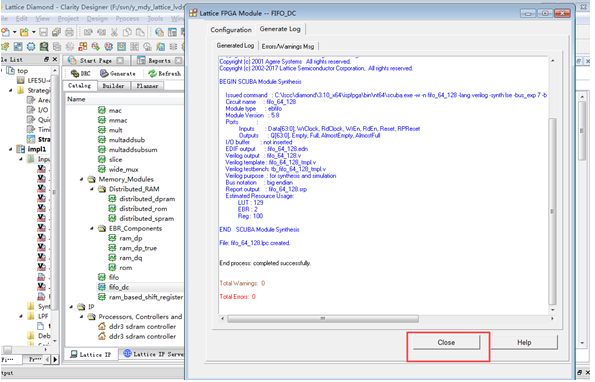Screen dimensions: 595x382
Task: Open the dropdown arrow beside New icon
Action: [14, 32]
